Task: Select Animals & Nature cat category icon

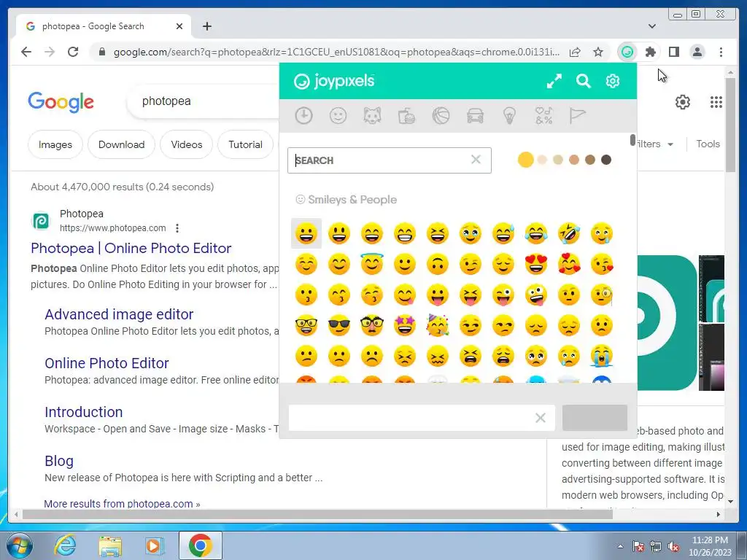Action: tap(372, 116)
